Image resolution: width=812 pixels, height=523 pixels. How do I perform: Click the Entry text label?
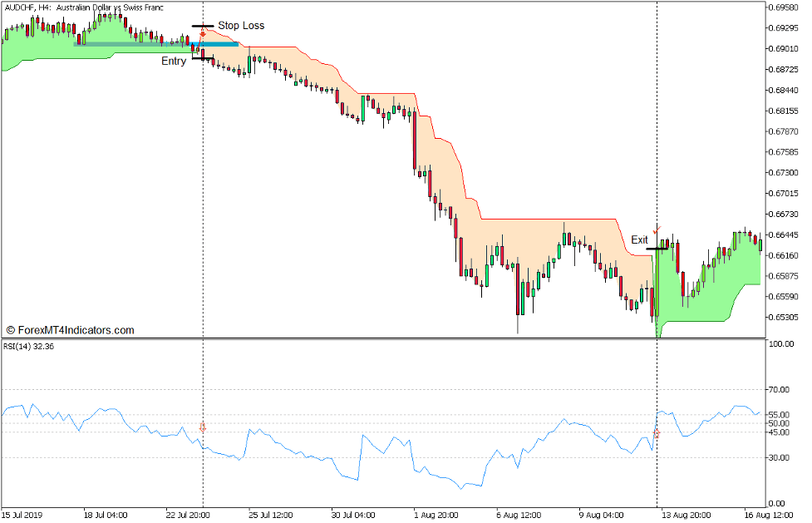pyautogui.click(x=175, y=60)
